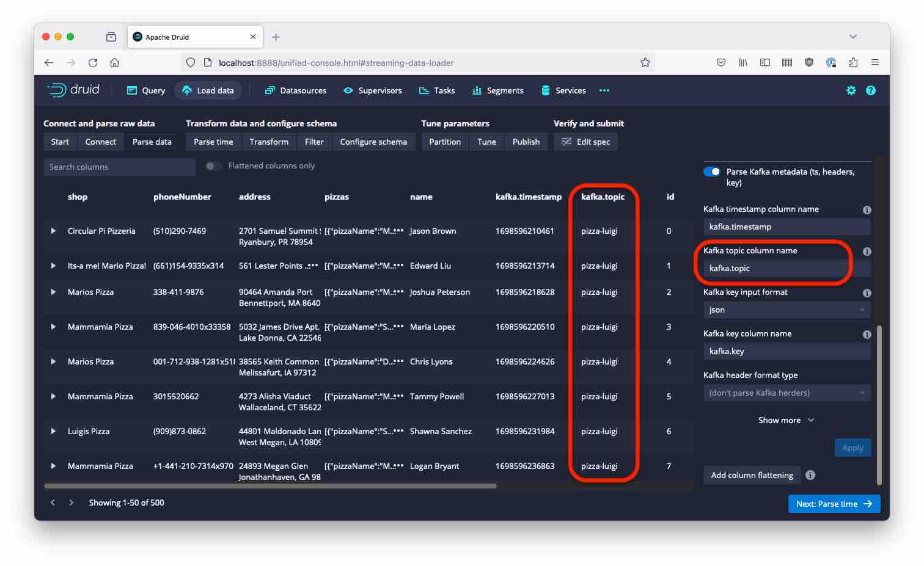Click the Tasks list icon
This screenshot has height=566, width=924.
(x=423, y=90)
